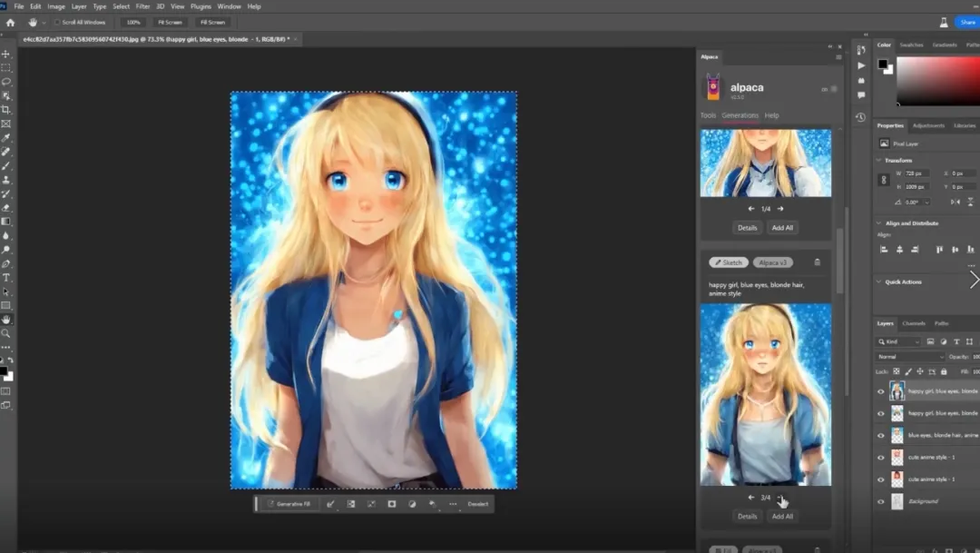Open the rotation angle dropdown
Viewport: 980px width, 553px height.
pyautogui.click(x=926, y=202)
